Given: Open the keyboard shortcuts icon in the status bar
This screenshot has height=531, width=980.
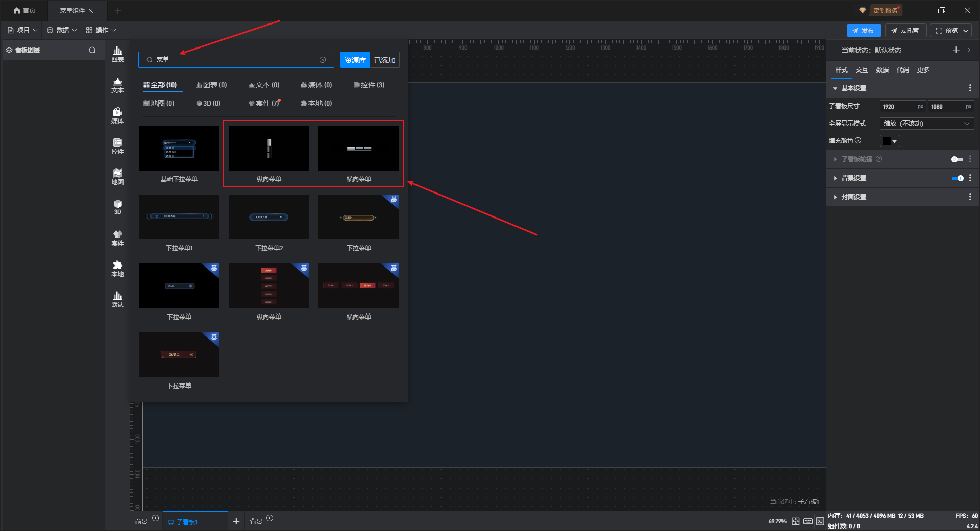Looking at the screenshot, I should pyautogui.click(x=808, y=521).
